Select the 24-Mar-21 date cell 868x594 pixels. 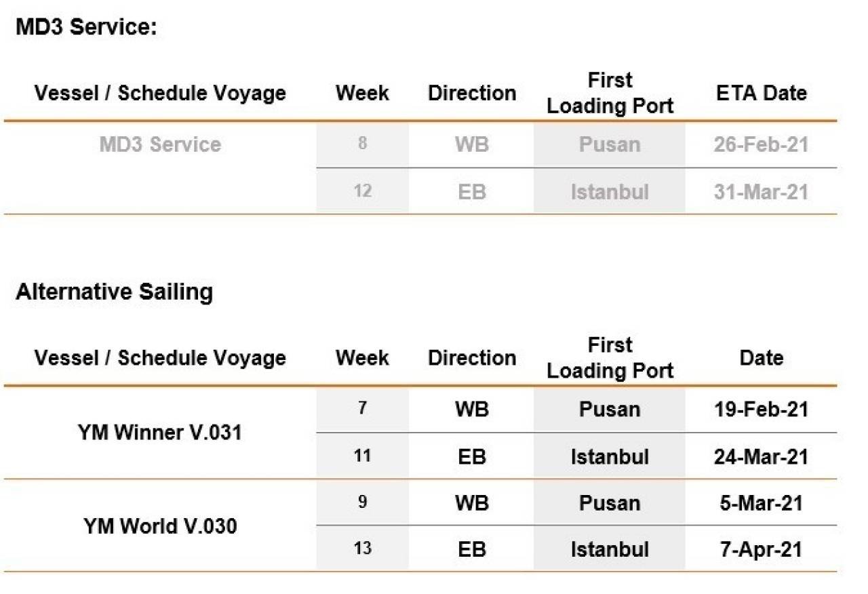pyautogui.click(x=761, y=456)
